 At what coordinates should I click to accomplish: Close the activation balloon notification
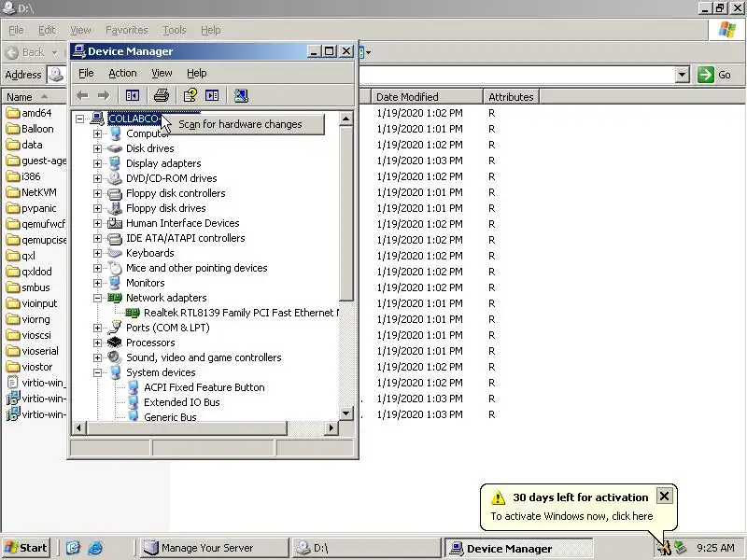[664, 497]
